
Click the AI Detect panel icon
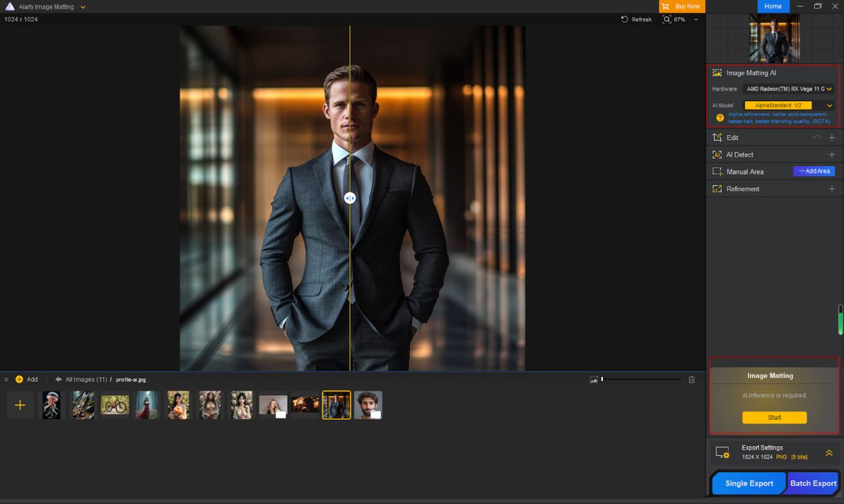[x=718, y=155]
